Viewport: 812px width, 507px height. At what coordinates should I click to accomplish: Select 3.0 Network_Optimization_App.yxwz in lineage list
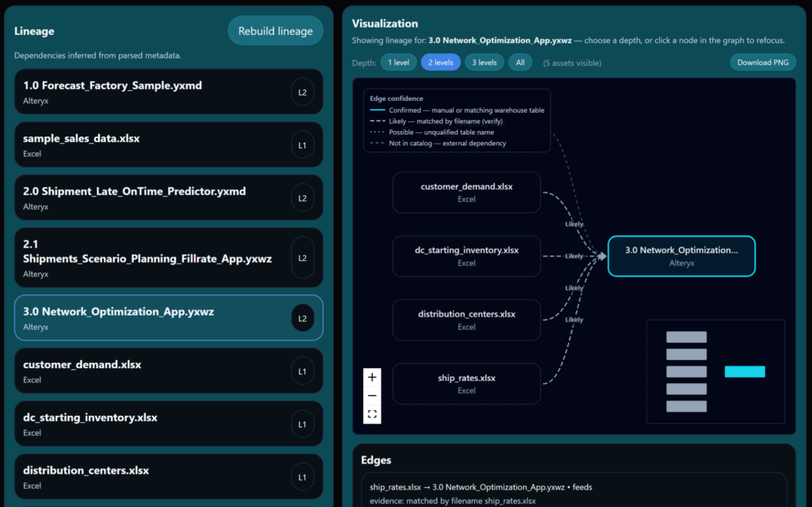tap(169, 318)
